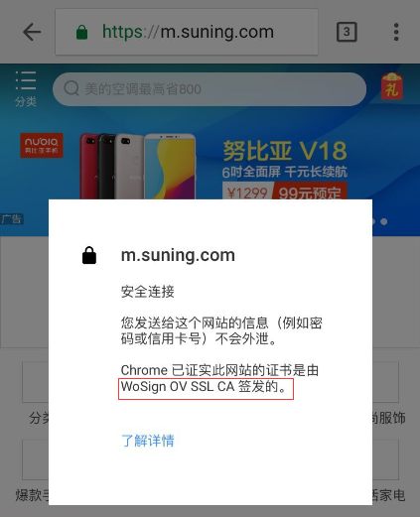Tap the browser back arrow

pos(32,32)
